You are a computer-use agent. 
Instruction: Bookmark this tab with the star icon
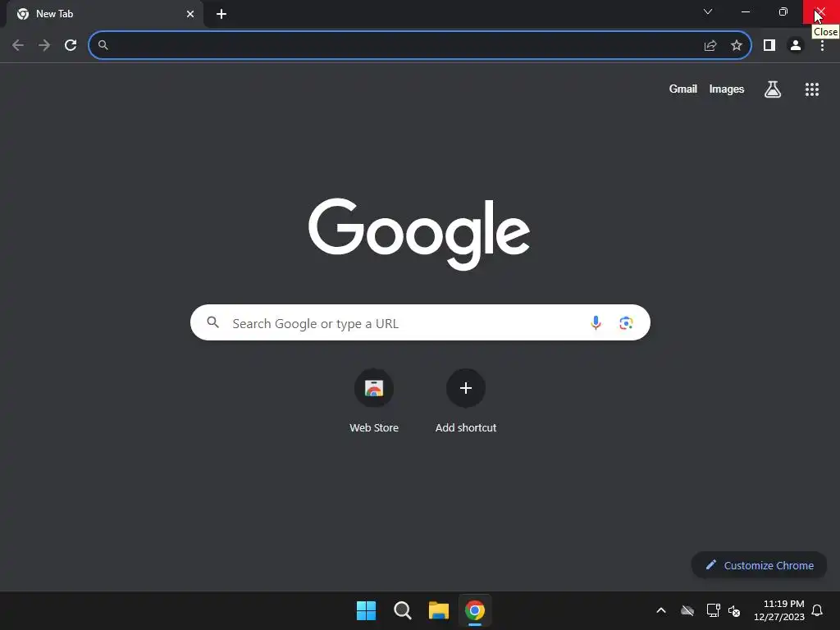(737, 46)
